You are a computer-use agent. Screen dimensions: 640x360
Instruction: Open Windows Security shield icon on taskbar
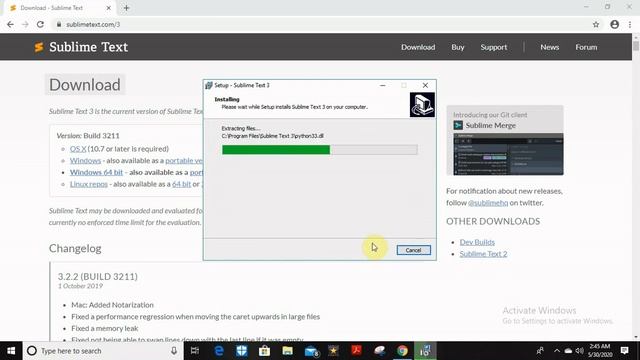(242, 351)
